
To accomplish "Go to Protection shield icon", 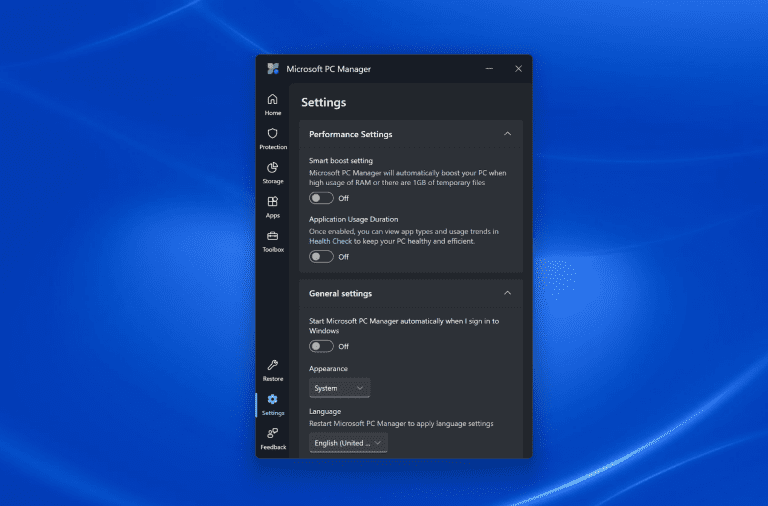I will pos(272,138).
